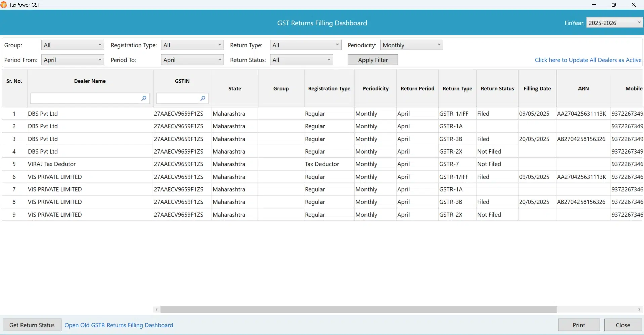Open the FinYear dropdown
This screenshot has width=644, height=335.
pyautogui.click(x=614, y=23)
